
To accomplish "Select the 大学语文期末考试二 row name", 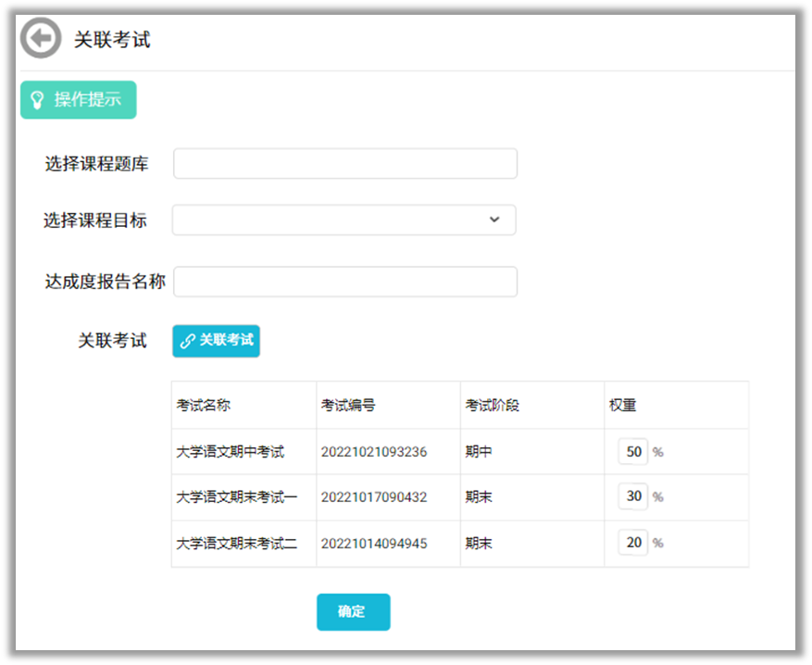I will [236, 544].
